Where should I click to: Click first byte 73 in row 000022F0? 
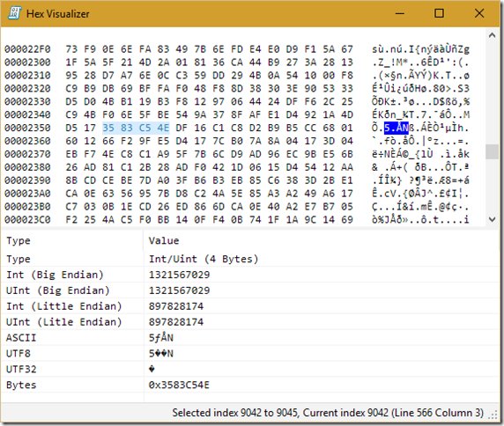(x=71, y=49)
